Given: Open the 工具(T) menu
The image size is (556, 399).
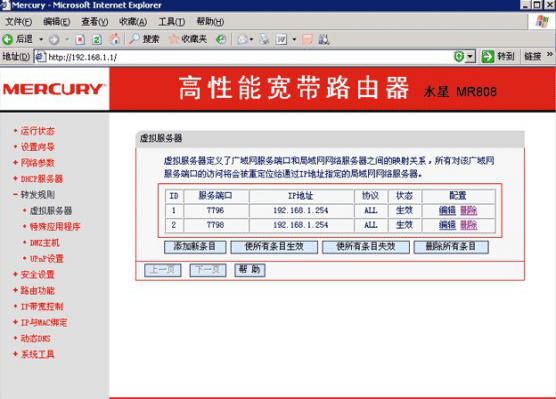Looking at the screenshot, I should click(172, 22).
